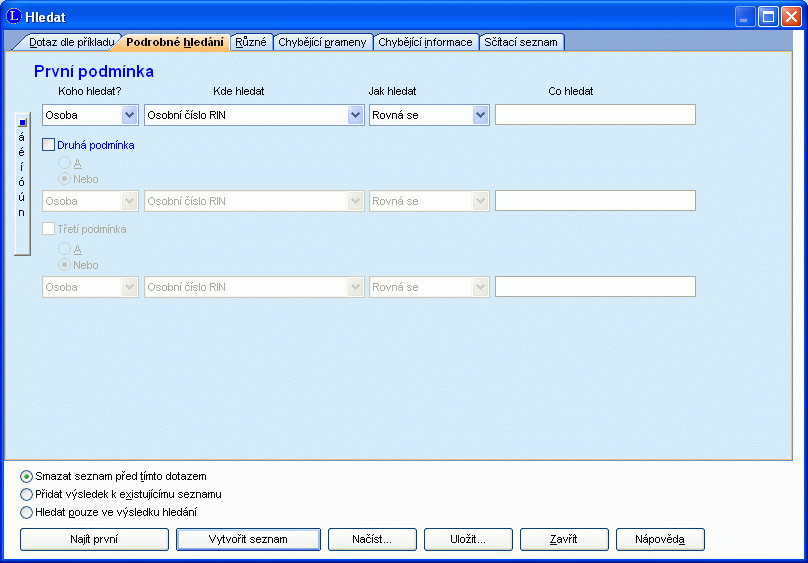
Task: Insert the í character from the side palette
Action: [22, 167]
